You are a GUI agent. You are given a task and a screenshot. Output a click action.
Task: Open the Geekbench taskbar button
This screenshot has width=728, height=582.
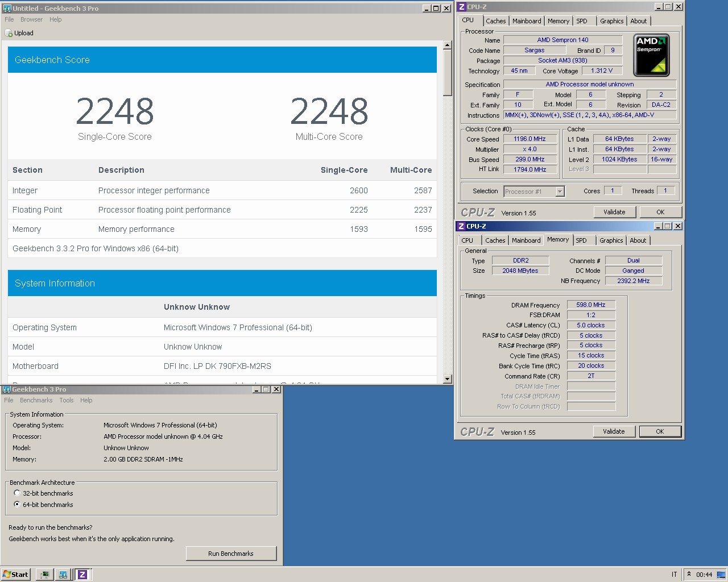(x=63, y=574)
